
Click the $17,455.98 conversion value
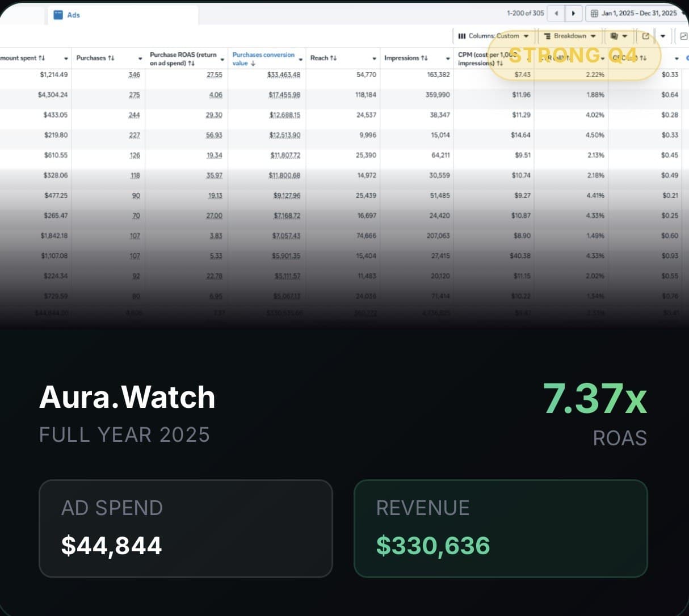pyautogui.click(x=284, y=95)
